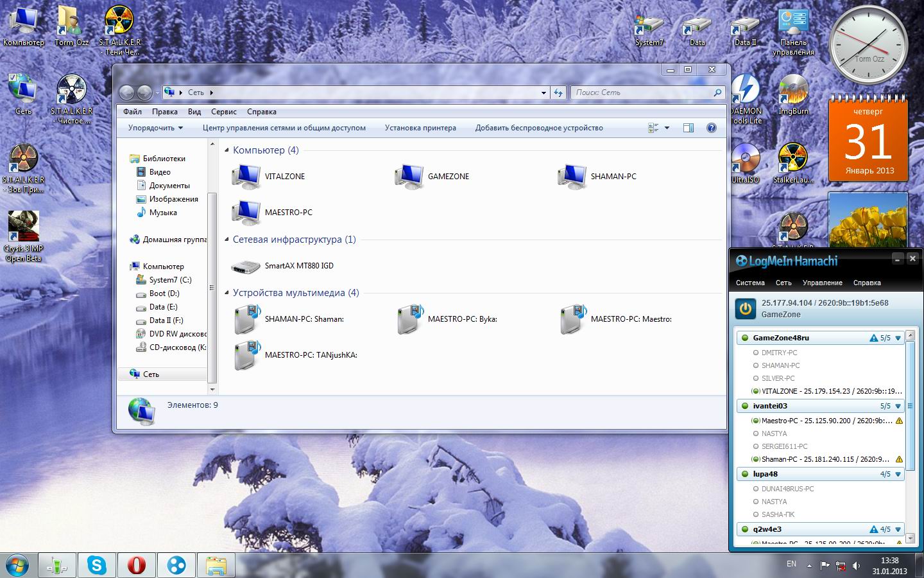This screenshot has height=578, width=924.
Task: Open media device MAESTRO-PC: Byka:
Action: [447, 319]
